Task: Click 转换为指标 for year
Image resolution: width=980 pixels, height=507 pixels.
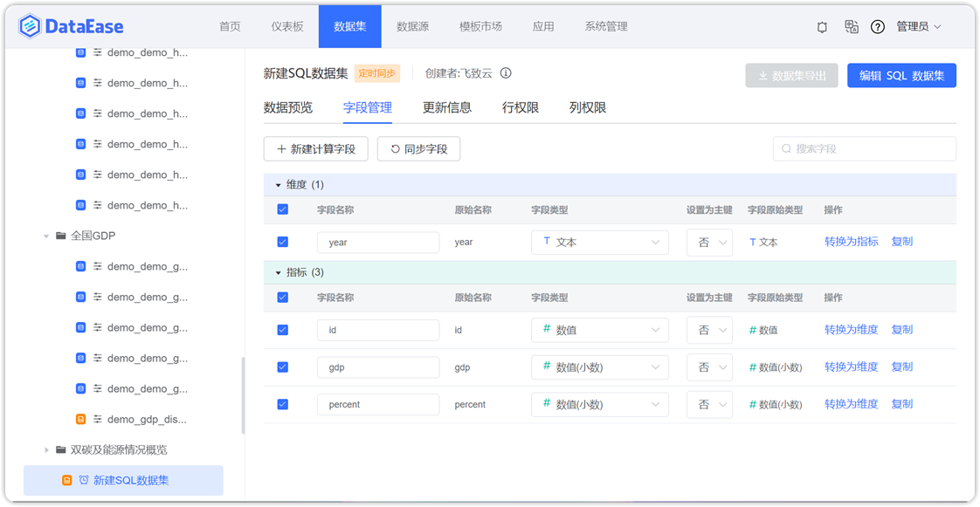Action: (x=852, y=243)
